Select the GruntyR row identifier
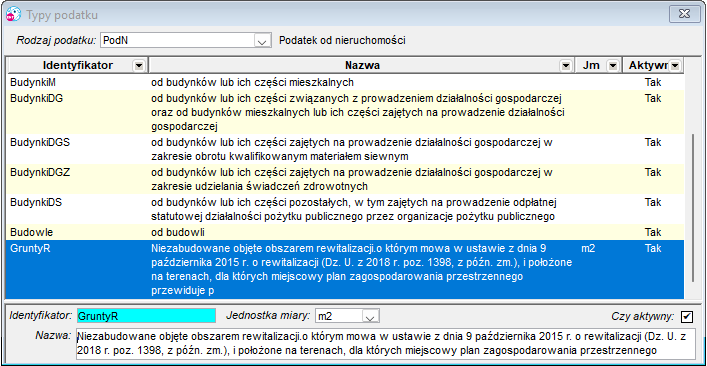This screenshot has width=707, height=366. click(x=30, y=248)
